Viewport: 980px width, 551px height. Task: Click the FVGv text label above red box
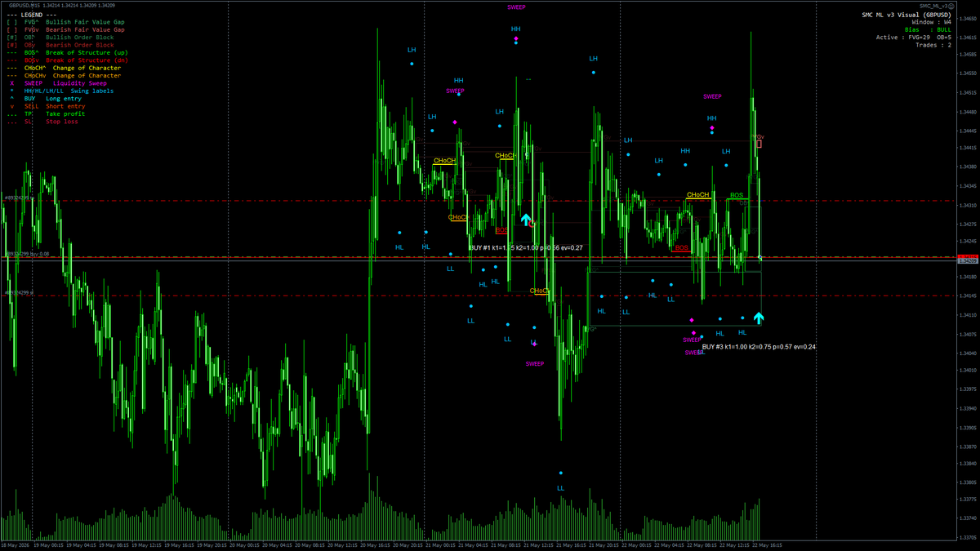tap(758, 136)
